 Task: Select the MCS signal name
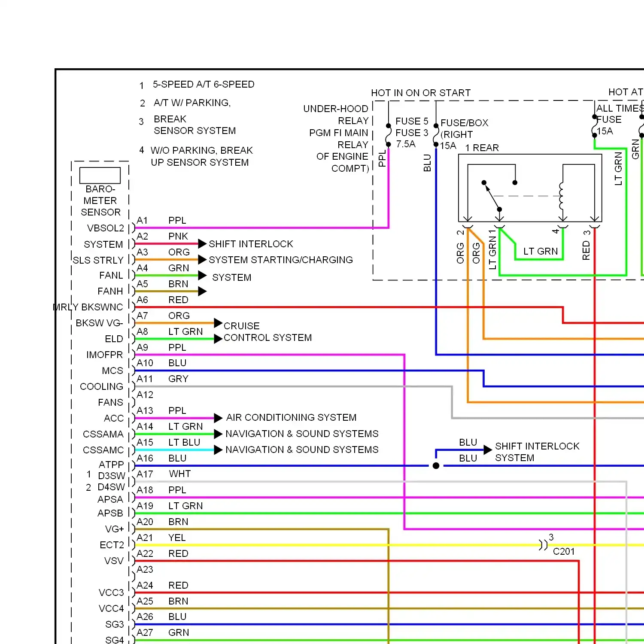click(112, 371)
